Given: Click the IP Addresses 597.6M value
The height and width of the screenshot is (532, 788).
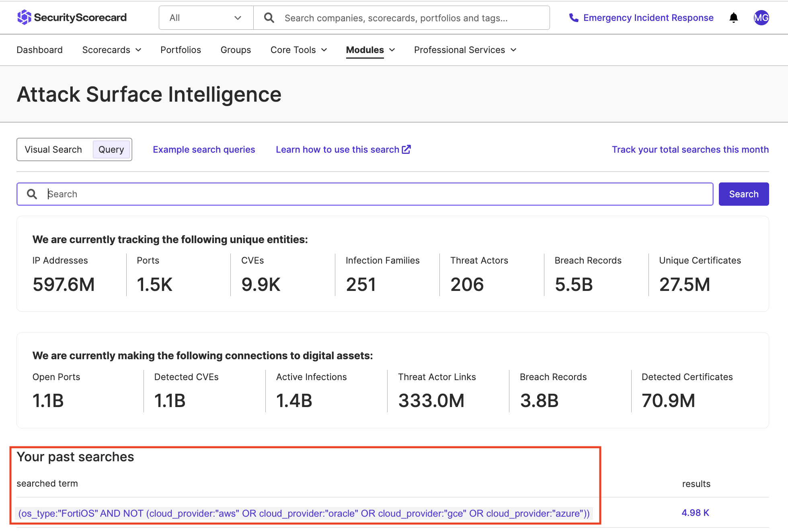Looking at the screenshot, I should coord(64,284).
